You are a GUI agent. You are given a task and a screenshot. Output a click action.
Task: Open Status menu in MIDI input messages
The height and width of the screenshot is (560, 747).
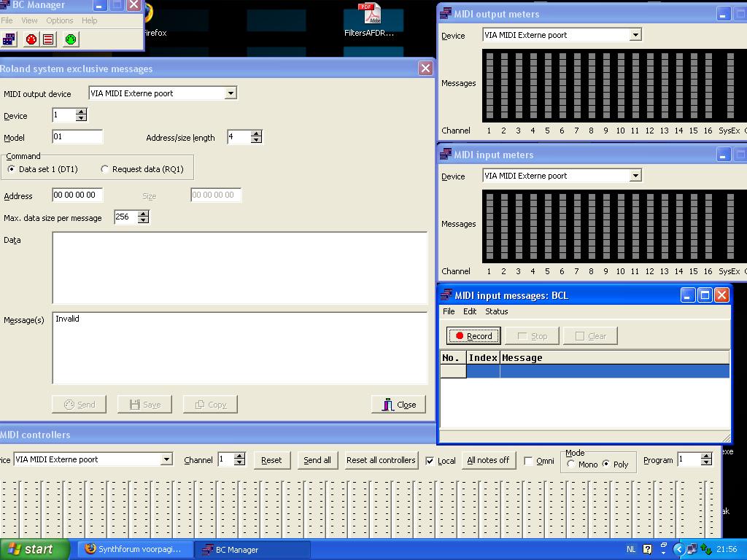pyautogui.click(x=496, y=311)
